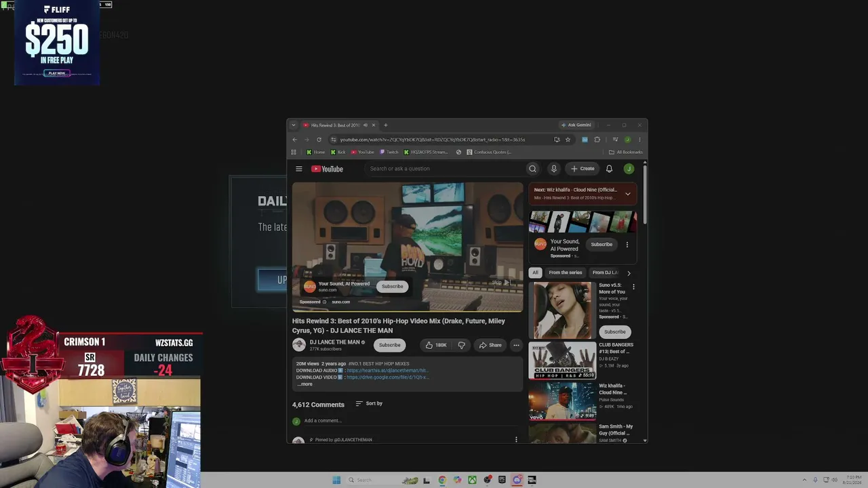Open the Home bookmark
Screen dimensions: 868x488
(316, 152)
